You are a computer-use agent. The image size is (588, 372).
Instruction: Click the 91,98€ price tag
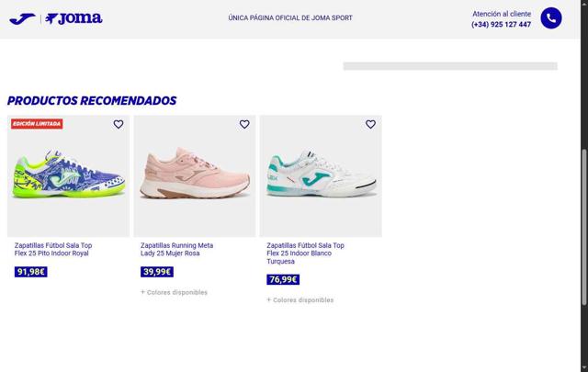(x=30, y=272)
